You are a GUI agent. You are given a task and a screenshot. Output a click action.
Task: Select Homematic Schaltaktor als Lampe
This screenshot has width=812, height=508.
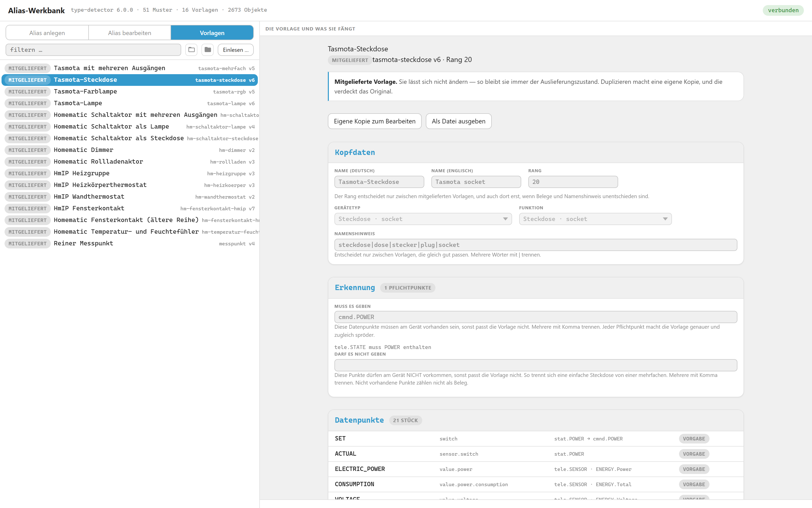pyautogui.click(x=129, y=127)
